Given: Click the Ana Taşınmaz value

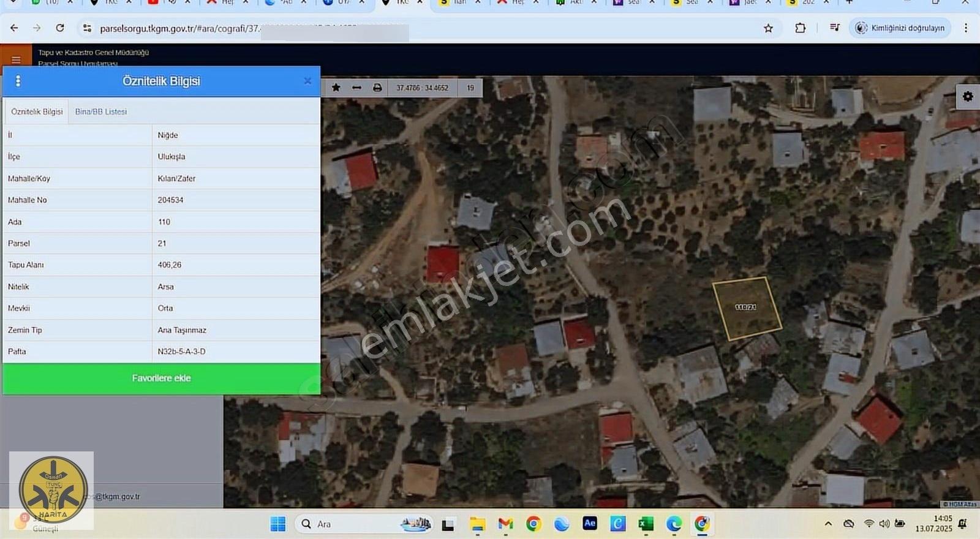Looking at the screenshot, I should pos(182,330).
